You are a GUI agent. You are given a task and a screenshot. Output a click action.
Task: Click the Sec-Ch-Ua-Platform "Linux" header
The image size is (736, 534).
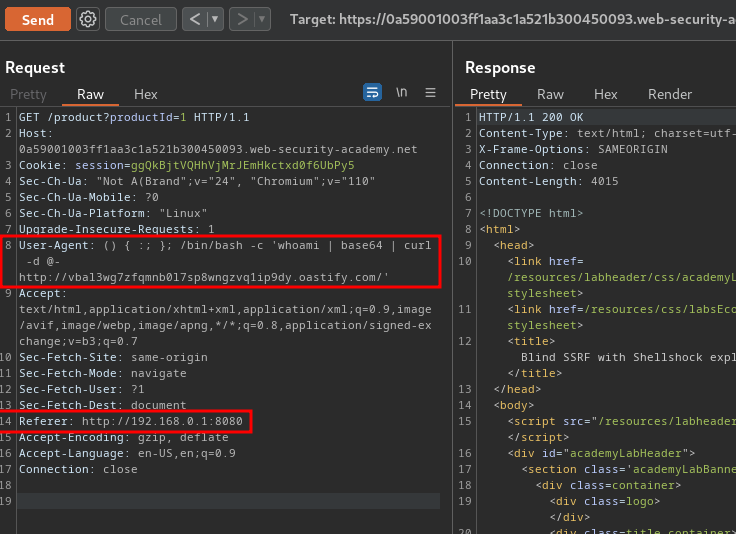coord(113,213)
